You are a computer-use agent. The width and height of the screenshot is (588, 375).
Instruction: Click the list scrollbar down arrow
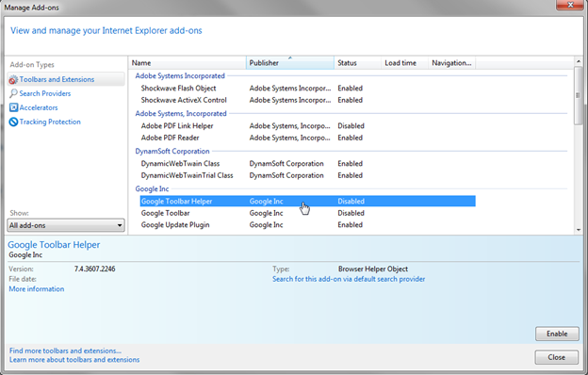[x=579, y=230]
